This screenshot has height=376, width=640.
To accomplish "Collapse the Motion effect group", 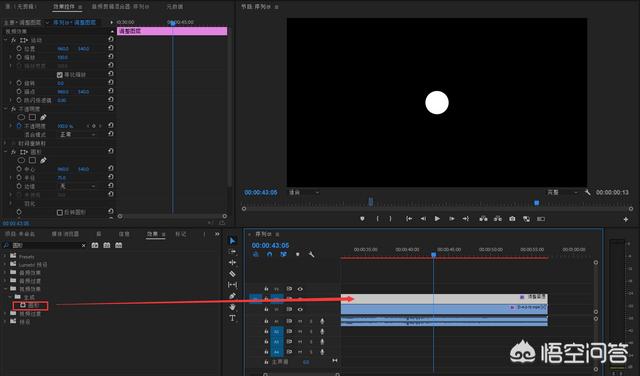I will pos(6,40).
